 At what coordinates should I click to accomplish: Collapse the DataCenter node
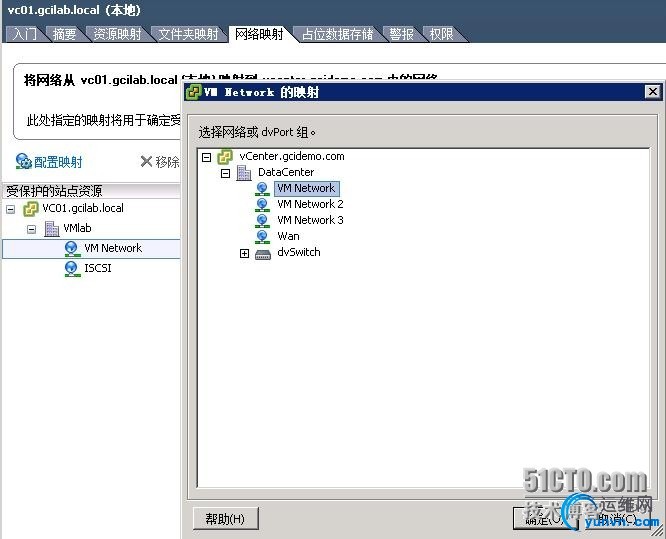[x=226, y=173]
